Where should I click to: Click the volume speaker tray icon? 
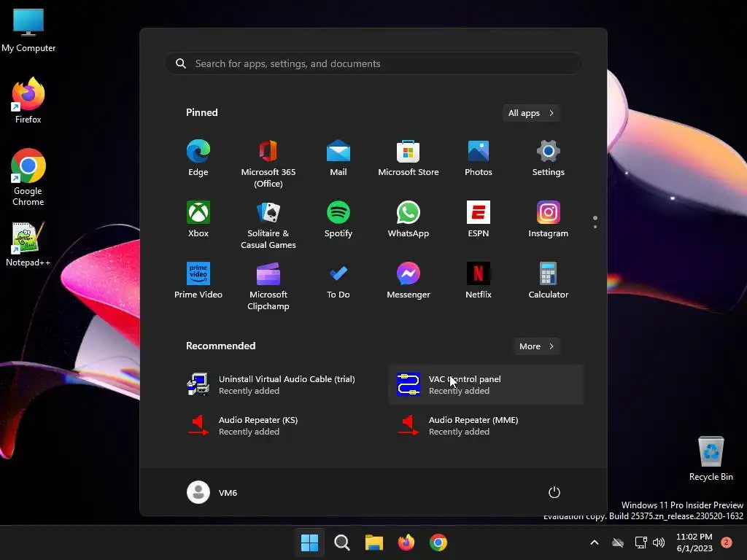click(x=659, y=542)
